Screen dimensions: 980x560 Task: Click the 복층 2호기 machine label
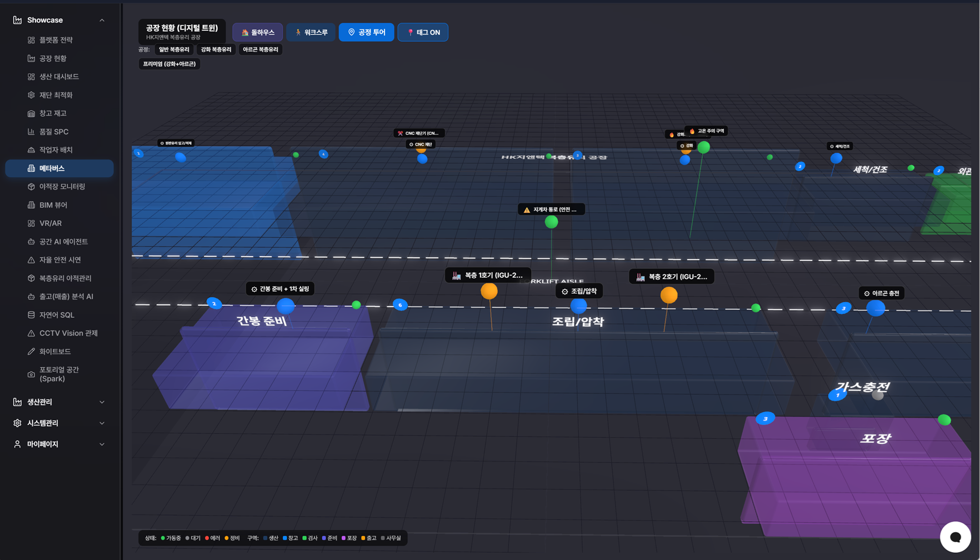[672, 277]
